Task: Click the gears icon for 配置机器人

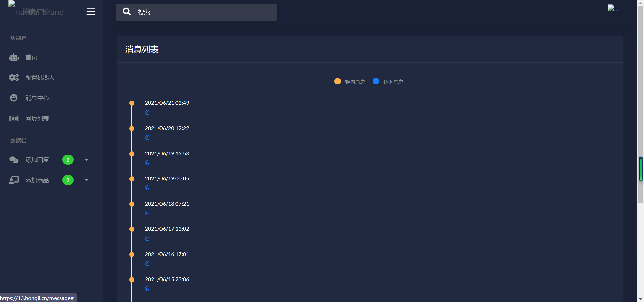Action: coord(14,78)
